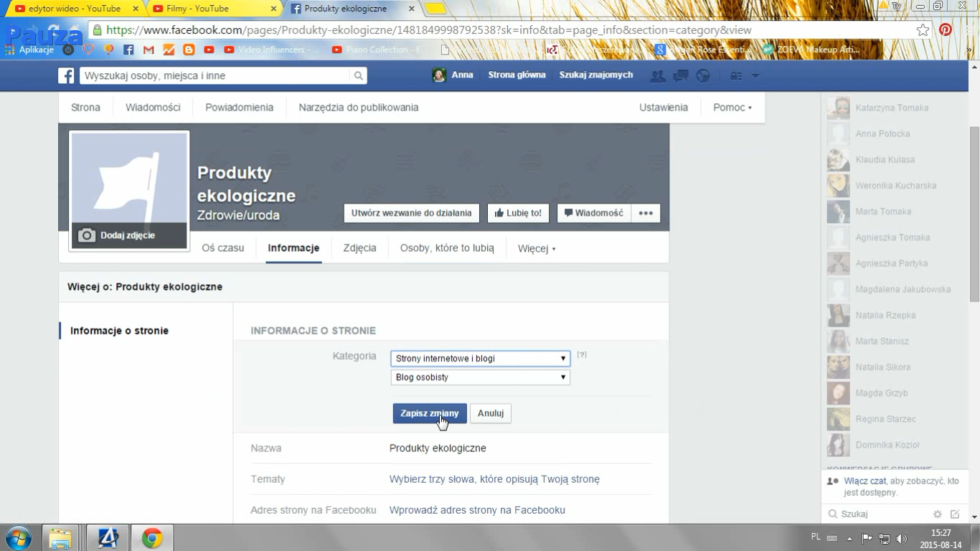Click the Produkty ekologiczne name value
This screenshot has height=551, width=980.
coord(438,448)
